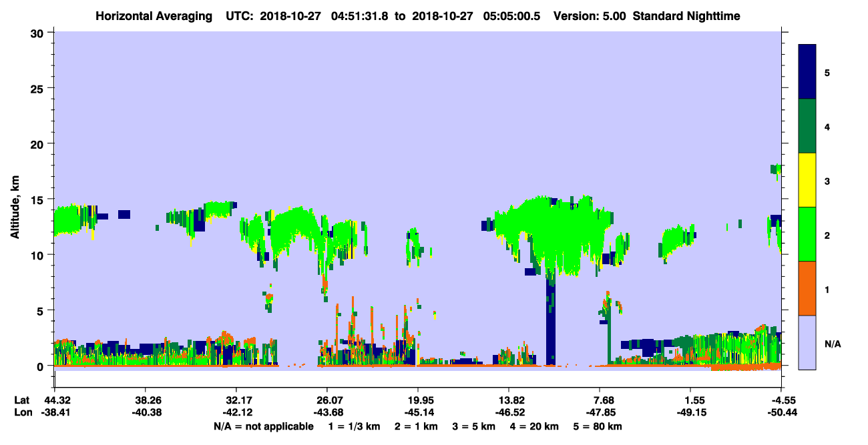Screen dimensions: 868x445
Task: Click the "Lon" row label
Action: (22, 412)
